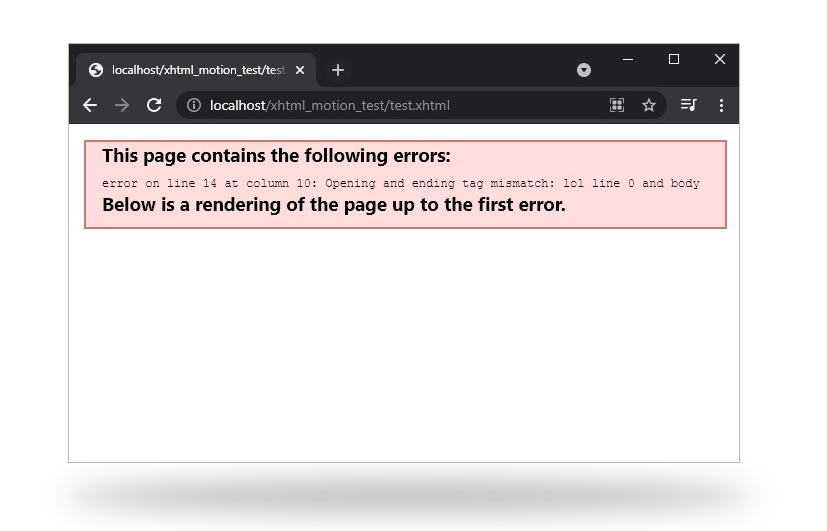Go back using the back arrow

click(90, 105)
